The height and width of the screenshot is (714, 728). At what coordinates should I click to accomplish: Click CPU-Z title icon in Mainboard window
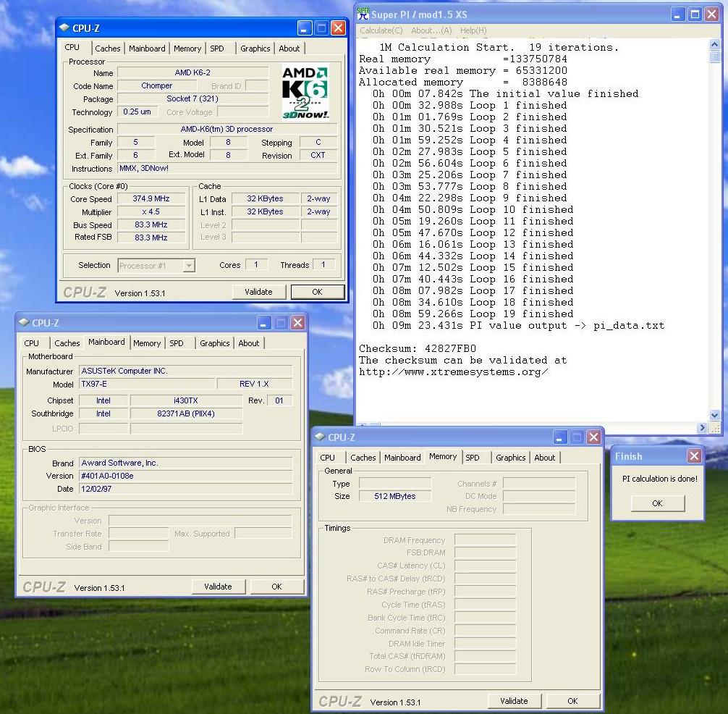24,322
